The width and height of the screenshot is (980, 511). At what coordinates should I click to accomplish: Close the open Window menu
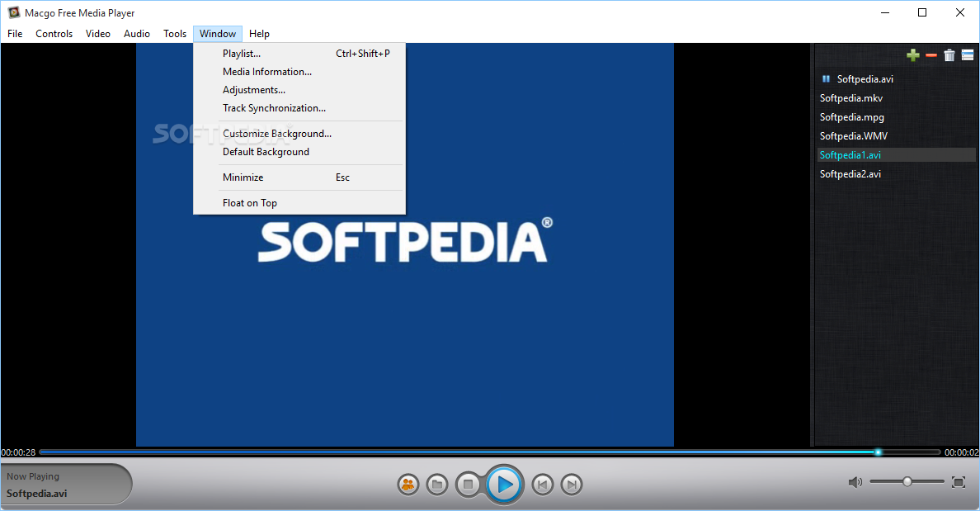pos(218,34)
